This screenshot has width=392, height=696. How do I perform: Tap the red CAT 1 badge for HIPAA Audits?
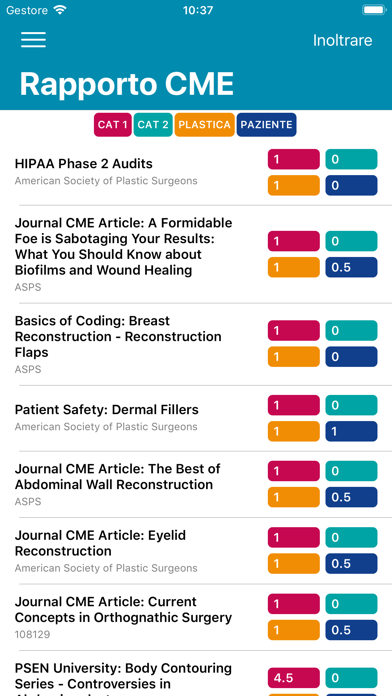[x=293, y=159]
